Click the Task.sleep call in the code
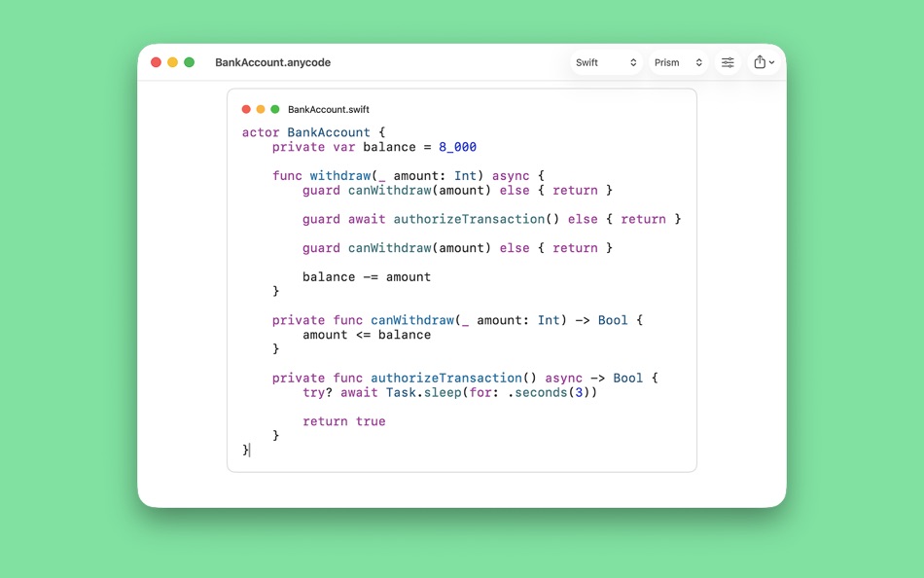The width and height of the screenshot is (924, 578). click(424, 392)
